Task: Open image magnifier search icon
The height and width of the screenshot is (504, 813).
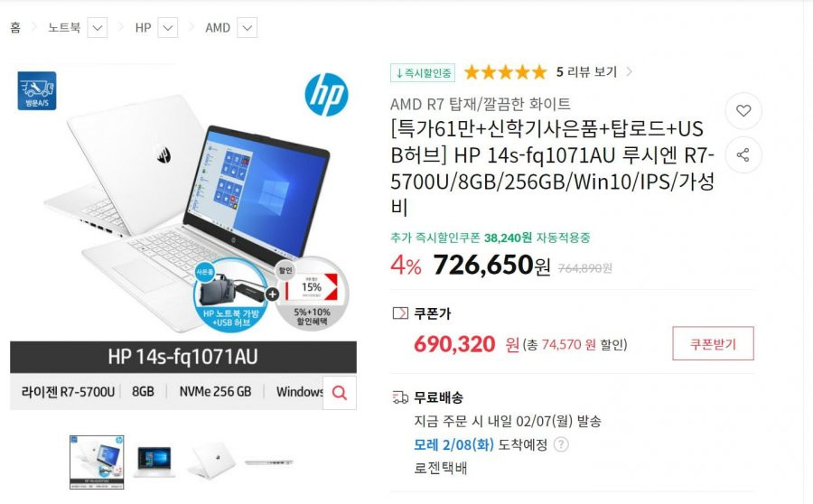Action: [x=340, y=393]
